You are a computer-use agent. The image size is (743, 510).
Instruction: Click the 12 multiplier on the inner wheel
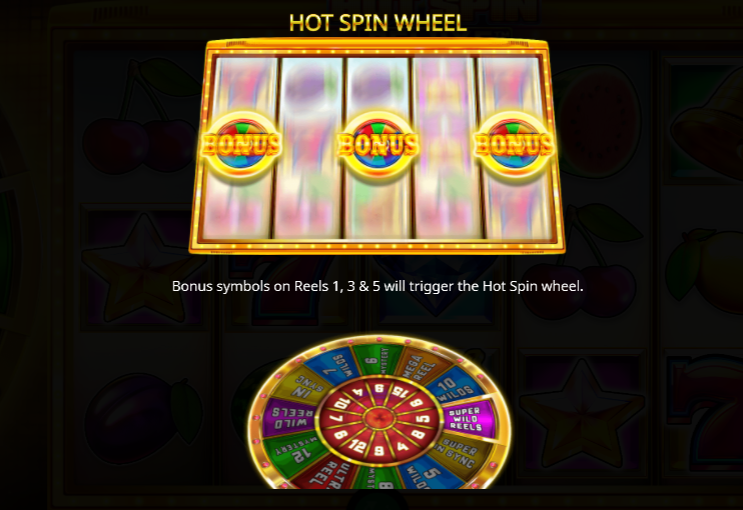(x=356, y=445)
